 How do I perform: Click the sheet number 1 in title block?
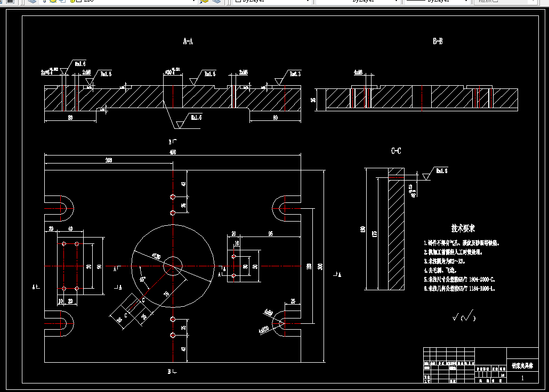(x=522, y=378)
